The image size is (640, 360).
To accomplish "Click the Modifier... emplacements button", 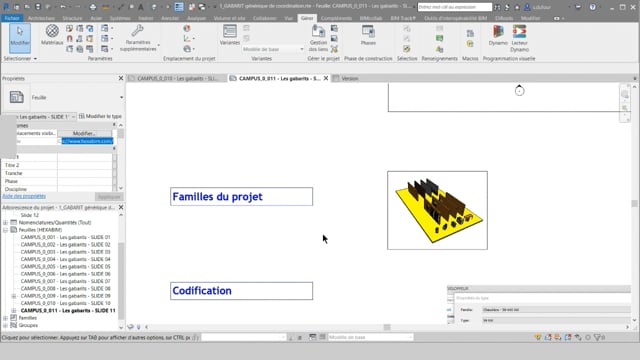I will pos(84,133).
